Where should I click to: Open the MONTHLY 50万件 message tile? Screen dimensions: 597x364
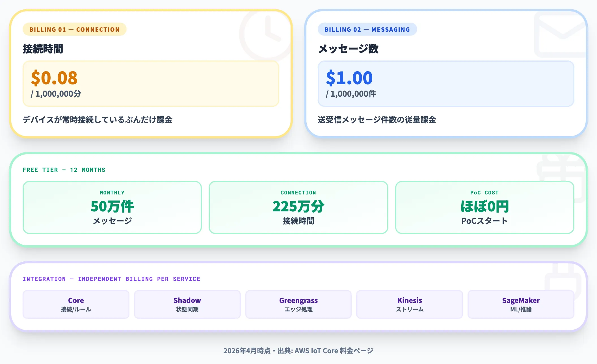coord(112,207)
